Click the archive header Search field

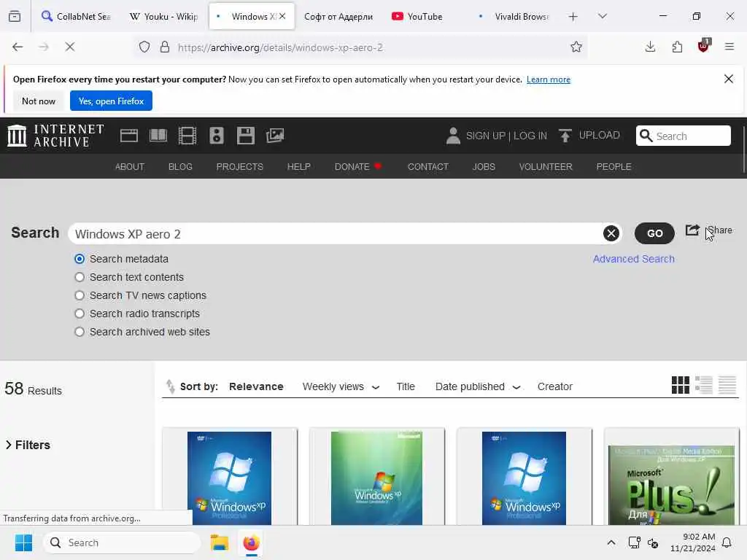(683, 136)
